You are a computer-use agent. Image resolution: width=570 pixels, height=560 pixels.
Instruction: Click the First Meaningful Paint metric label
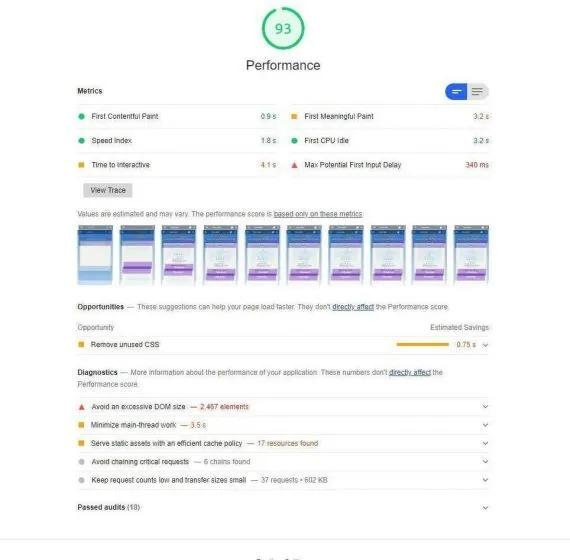pyautogui.click(x=339, y=116)
